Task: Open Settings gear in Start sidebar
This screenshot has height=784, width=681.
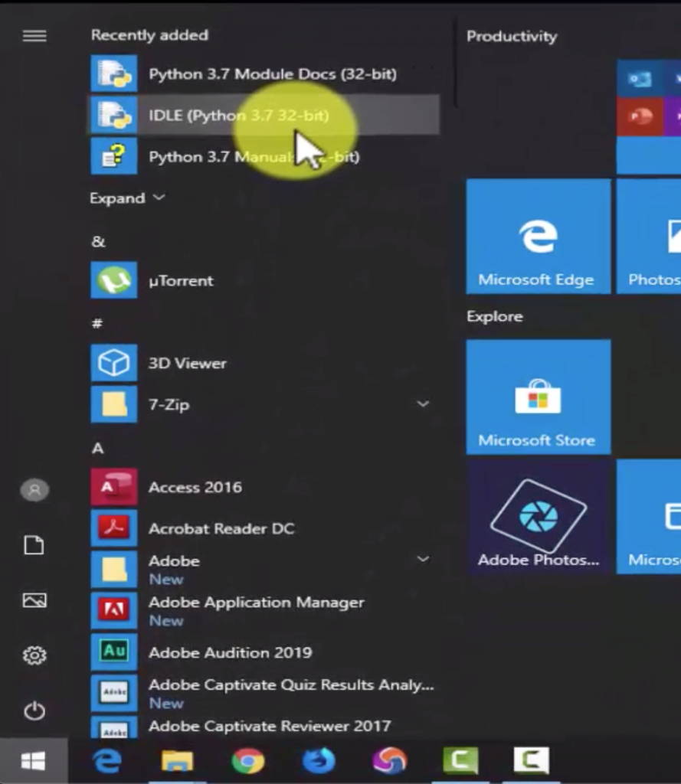Action: click(34, 655)
